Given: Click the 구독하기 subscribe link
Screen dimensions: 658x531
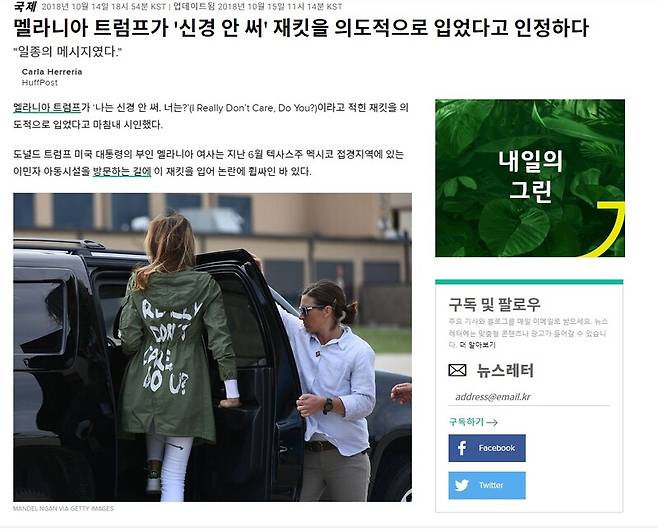Looking at the screenshot, I should 466,422.
